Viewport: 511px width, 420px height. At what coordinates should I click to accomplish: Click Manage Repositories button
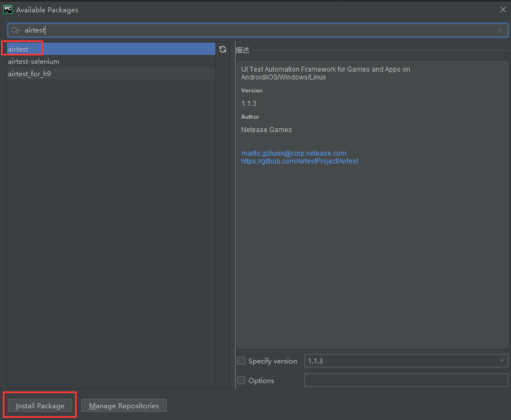124,405
